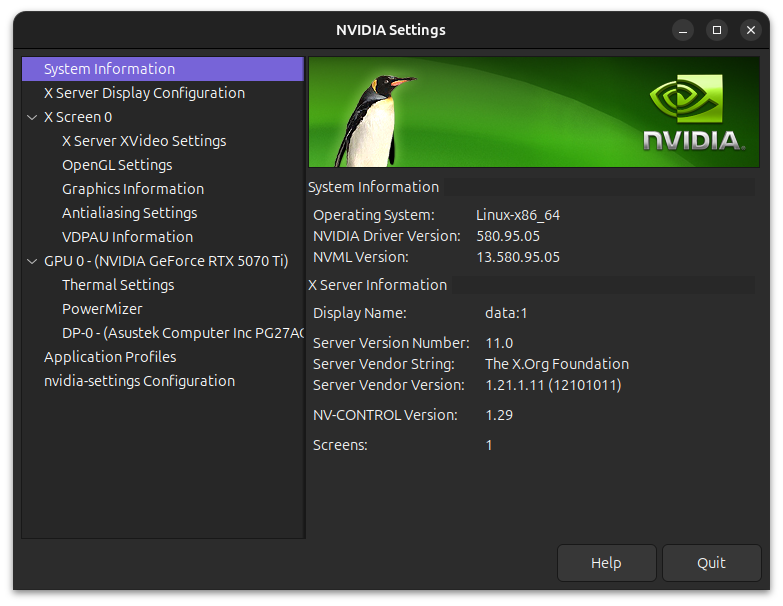
Task: Click the driver version 580.95.05 value
Action: click(508, 236)
